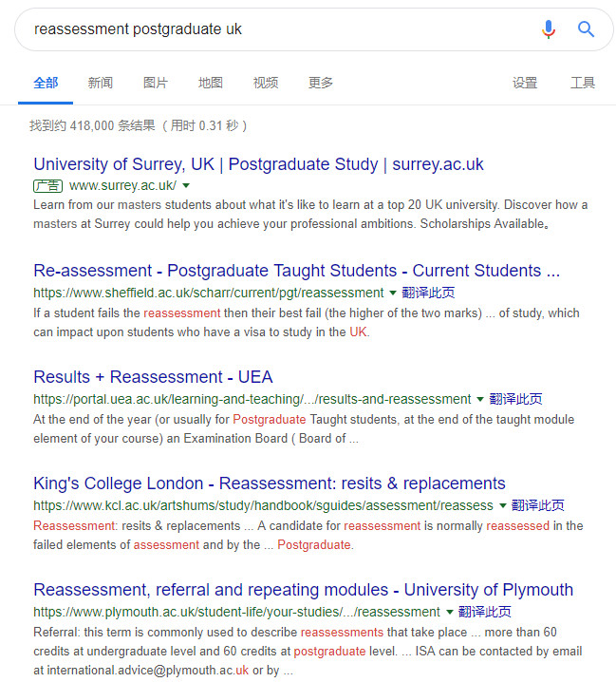616x682 pixels.
Task: Click the microphone voice search icon
Action: pyautogui.click(x=549, y=29)
